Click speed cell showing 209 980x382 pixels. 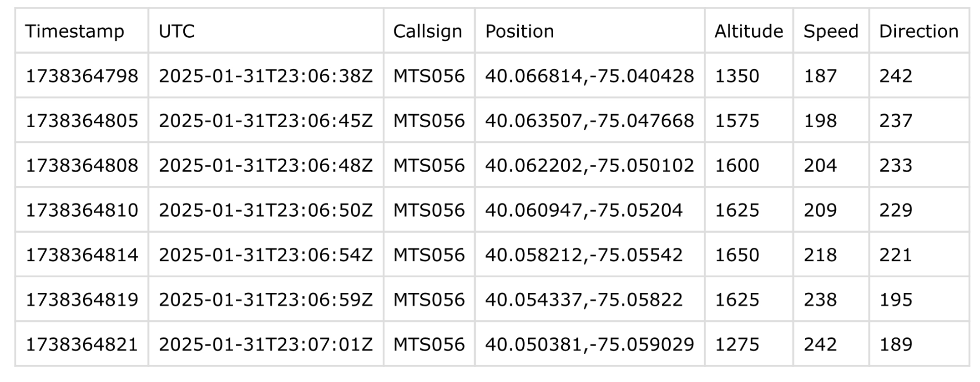click(820, 210)
